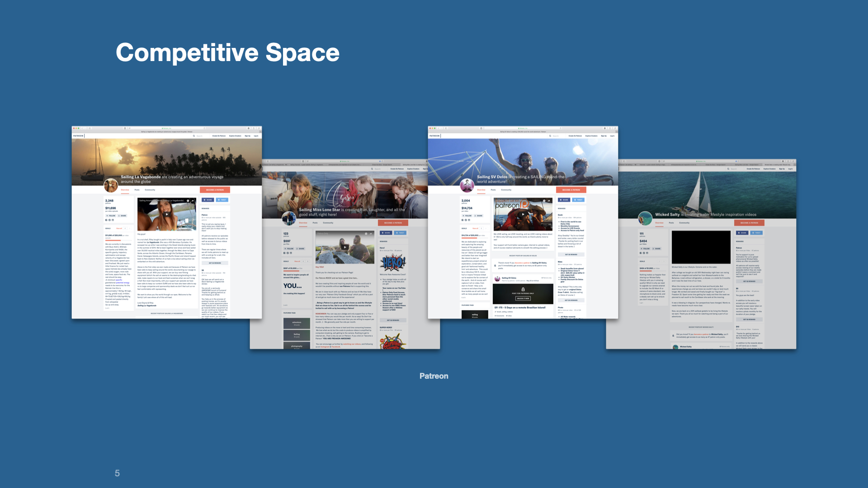The height and width of the screenshot is (488, 868).
Task: Click Tweet button on SV Delos page
Action: click(x=579, y=200)
